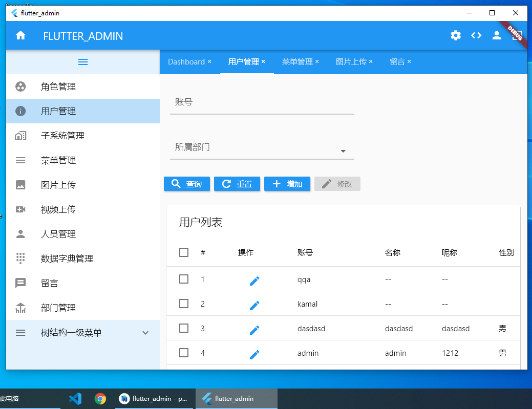This screenshot has height=409, width=532.
Task: Open 角色管理 in the sidebar
Action: 83,87
